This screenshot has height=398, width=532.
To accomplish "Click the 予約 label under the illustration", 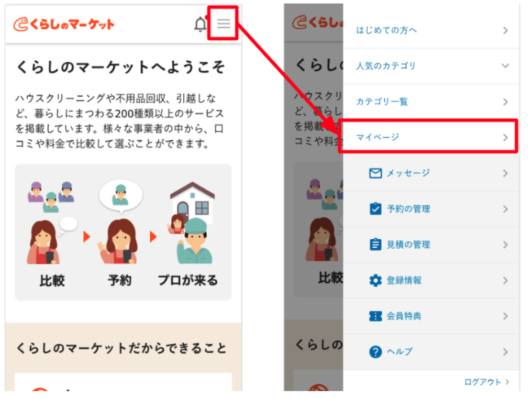I will [x=119, y=281].
